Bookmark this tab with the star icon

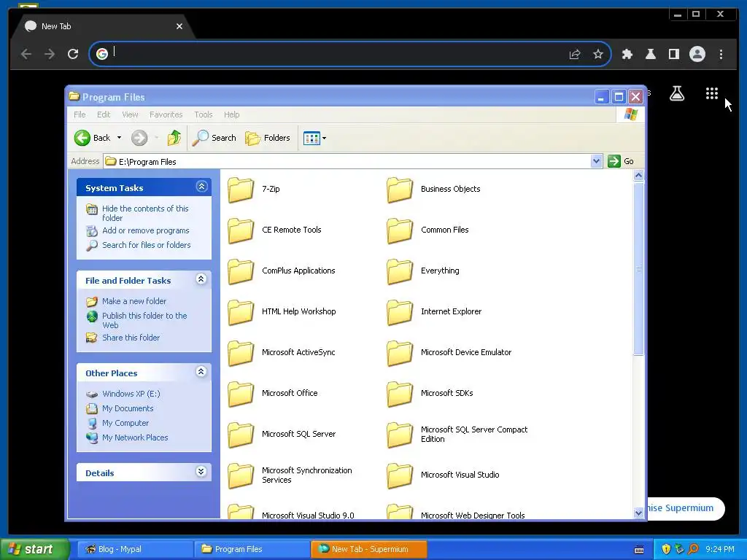tap(598, 54)
